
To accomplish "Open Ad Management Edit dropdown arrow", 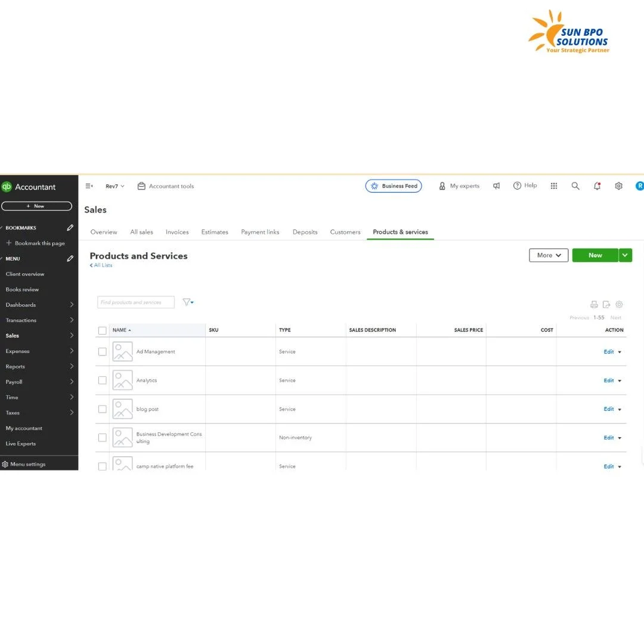I will pyautogui.click(x=620, y=352).
